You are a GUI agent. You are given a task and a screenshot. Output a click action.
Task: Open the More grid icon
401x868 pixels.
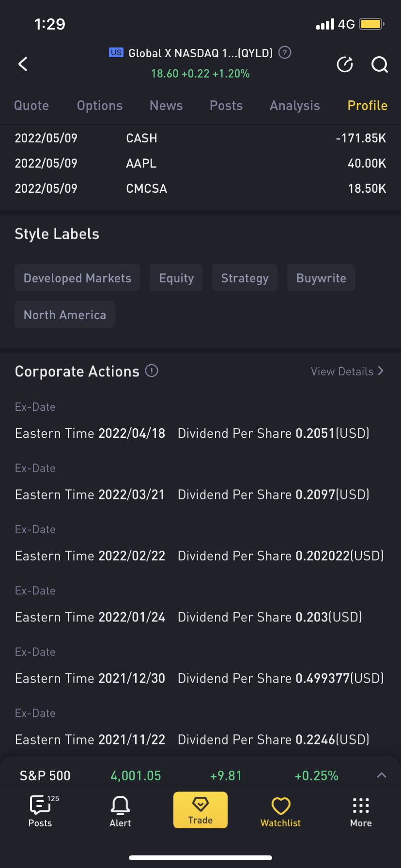point(361,810)
